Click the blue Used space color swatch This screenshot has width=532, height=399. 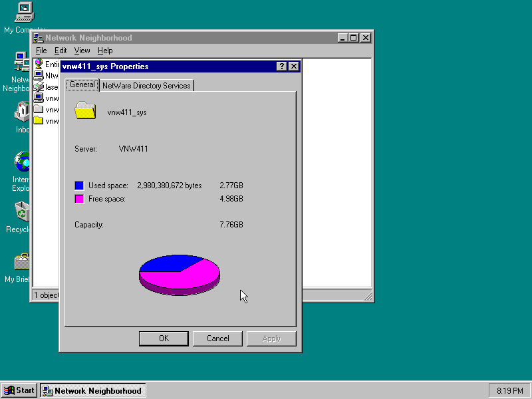[79, 186]
